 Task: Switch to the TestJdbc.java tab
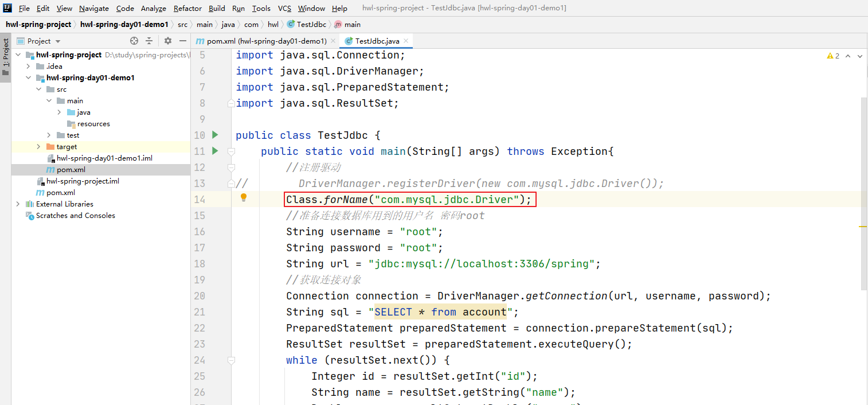pos(377,41)
